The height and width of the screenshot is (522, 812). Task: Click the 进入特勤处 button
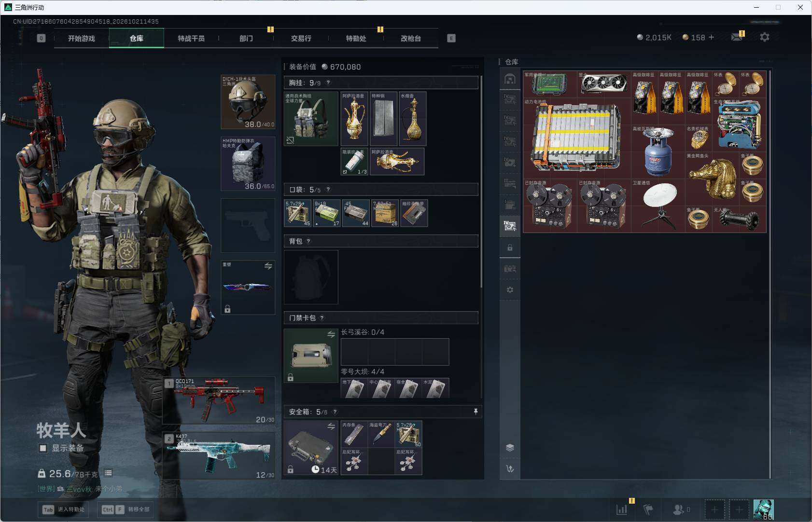63,509
